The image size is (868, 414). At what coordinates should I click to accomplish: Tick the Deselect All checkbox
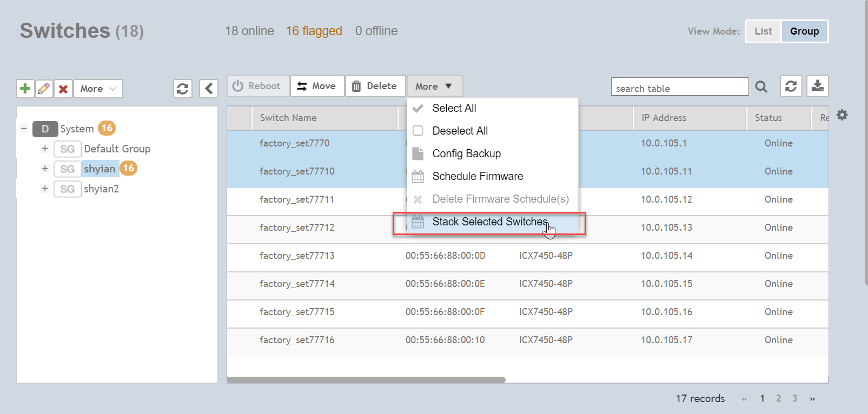point(418,131)
